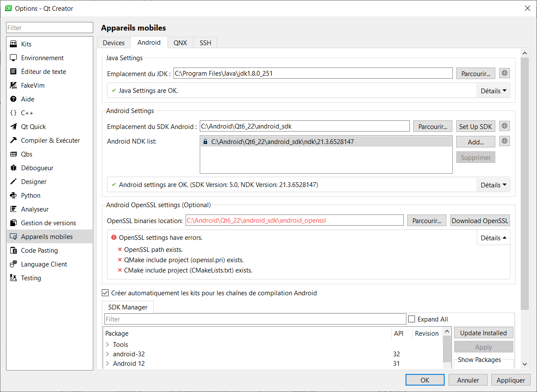
Task: Expand Java Settings Détails
Action: click(x=494, y=91)
